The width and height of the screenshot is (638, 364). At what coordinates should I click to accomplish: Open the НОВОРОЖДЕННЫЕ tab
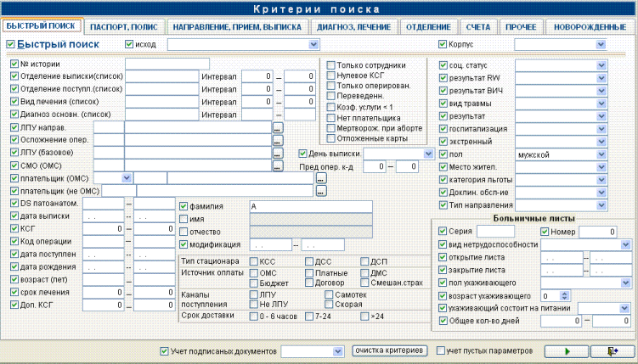tap(590, 27)
